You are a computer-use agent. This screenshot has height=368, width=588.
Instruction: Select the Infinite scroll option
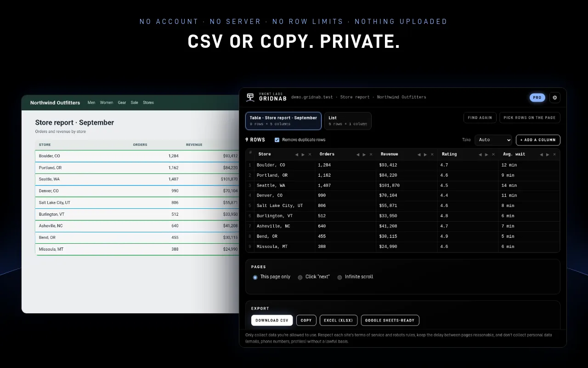tap(339, 277)
